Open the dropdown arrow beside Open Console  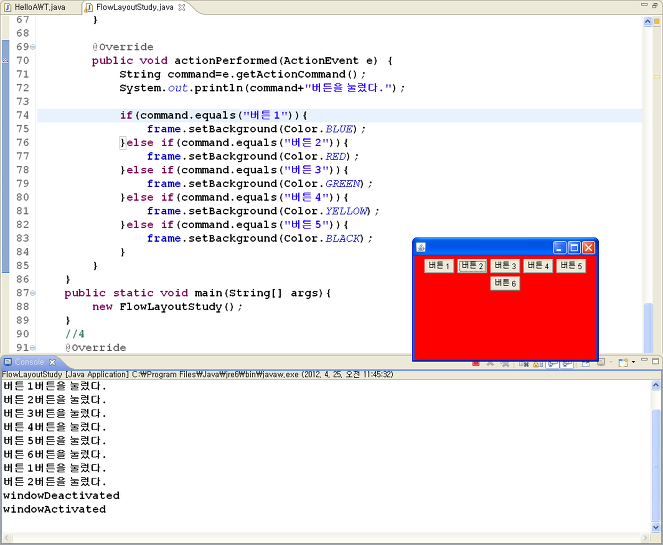tap(633, 362)
